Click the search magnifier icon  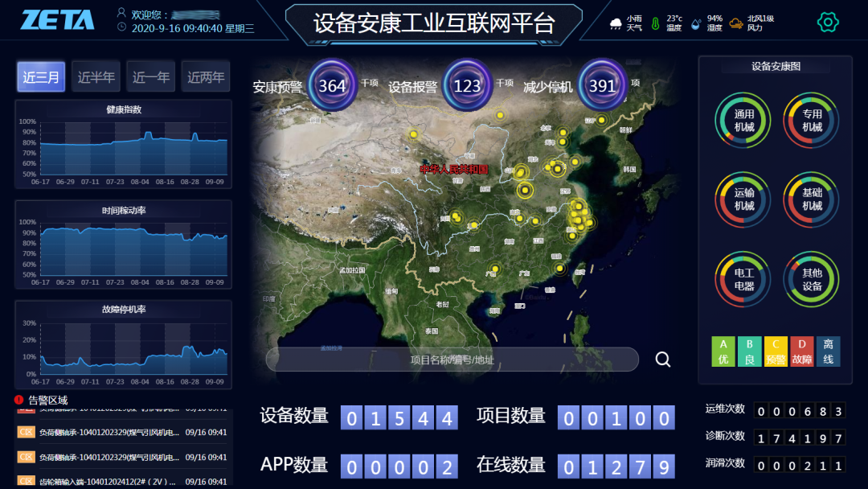click(662, 360)
